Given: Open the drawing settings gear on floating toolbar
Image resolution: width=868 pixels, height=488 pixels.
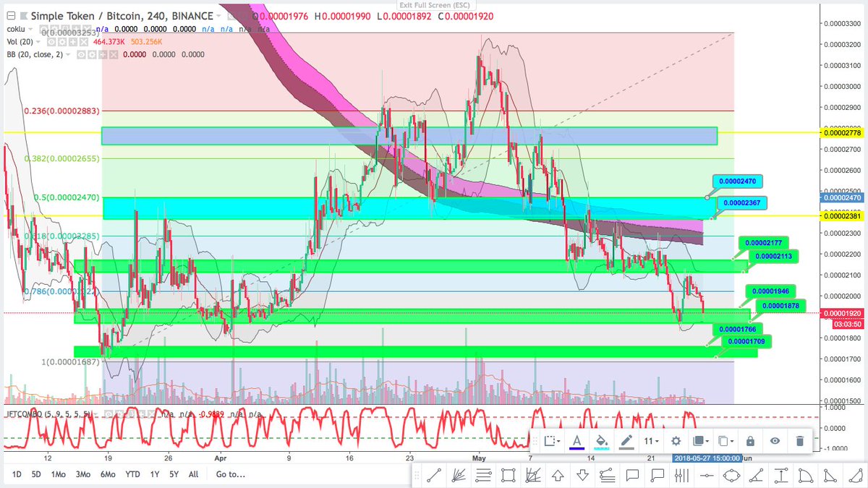Looking at the screenshot, I should click(676, 441).
